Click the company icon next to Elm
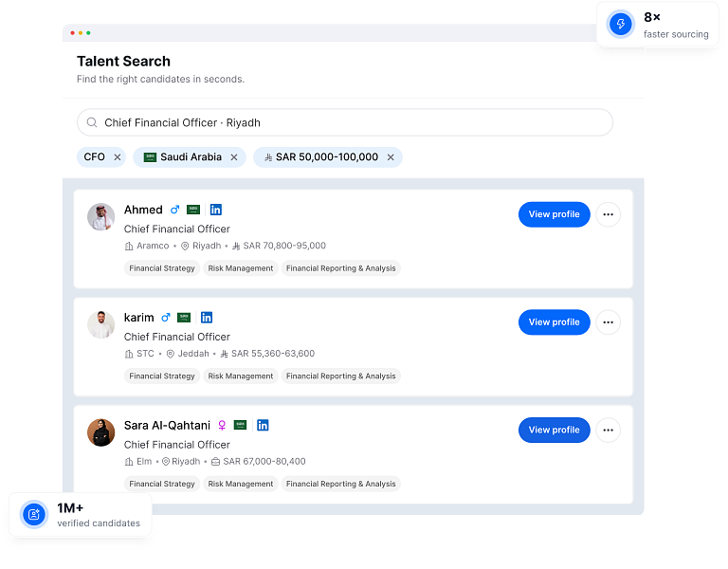 (x=129, y=462)
